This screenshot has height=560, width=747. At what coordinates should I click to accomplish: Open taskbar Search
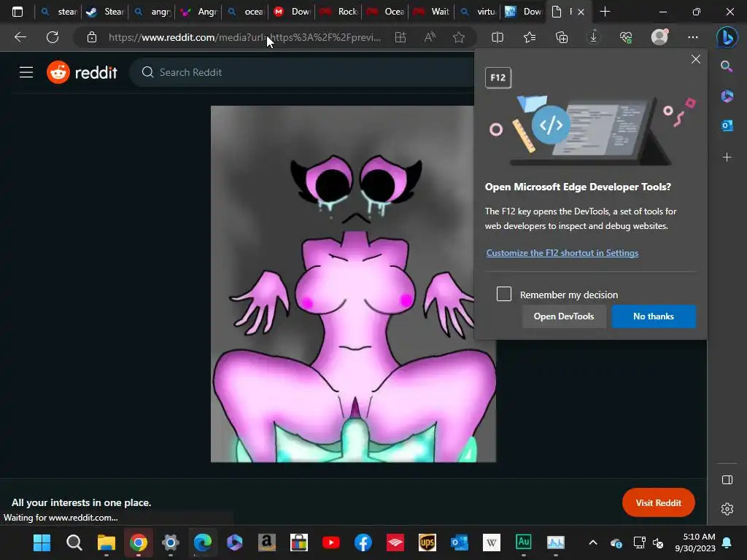[x=74, y=542]
